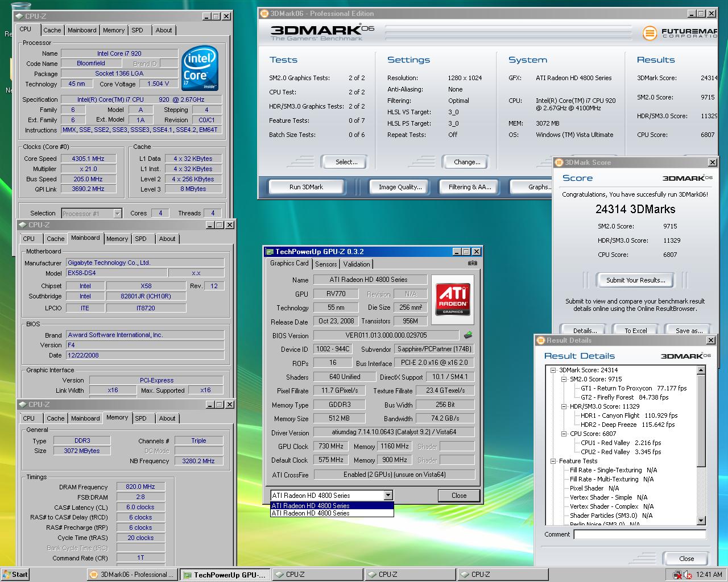
Task: Click the Run 3DMark button
Action: [x=306, y=187]
